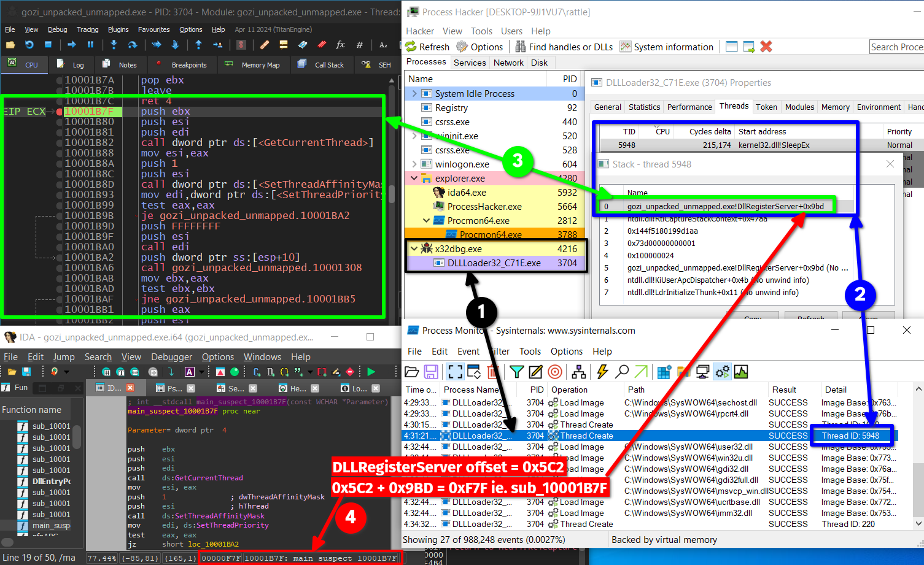Viewport: 924px width, 565px height.
Task: Click Include Process target icon in Procmon
Action: [555, 372]
